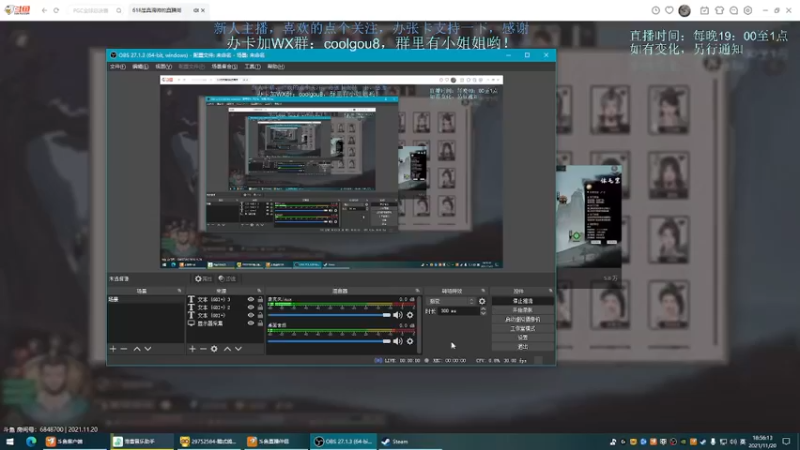
Task: Open the Tools menu in OBS
Action: pos(253,67)
